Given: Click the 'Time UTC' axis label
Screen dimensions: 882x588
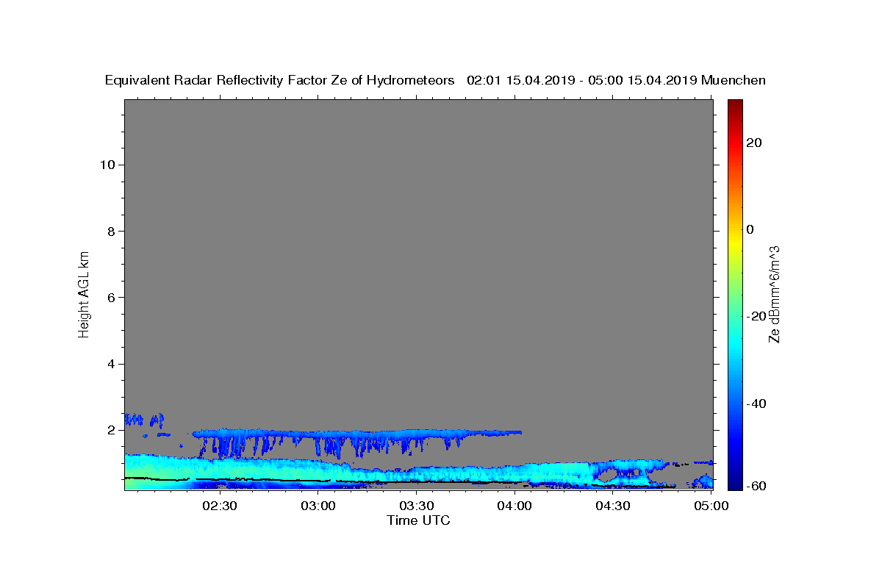Looking at the screenshot, I should (x=418, y=520).
